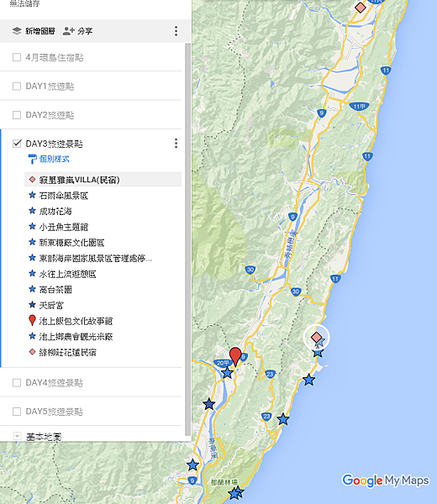Enable the DAY2旅遊點 layer checkbox
Viewport: 437px width, 504px height.
(17, 115)
